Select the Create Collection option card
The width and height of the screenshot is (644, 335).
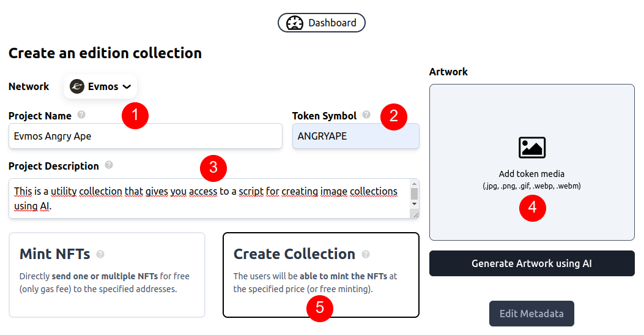point(320,275)
